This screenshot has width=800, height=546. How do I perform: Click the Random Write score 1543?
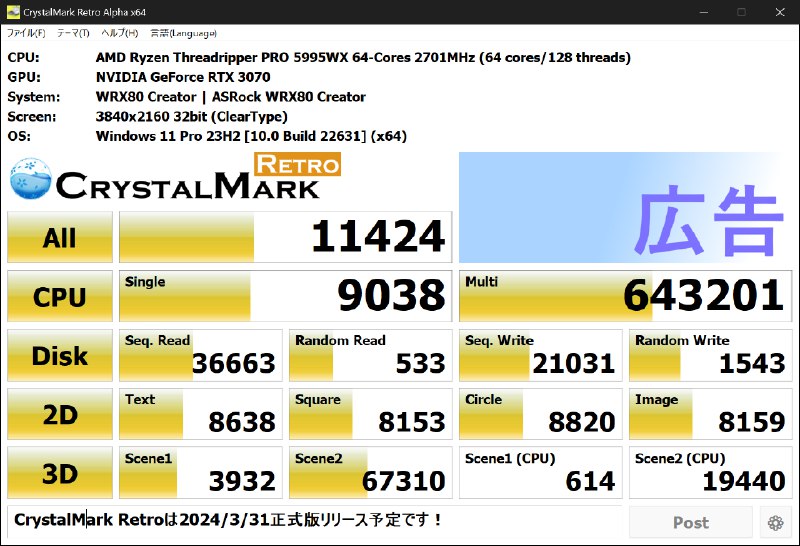click(x=711, y=355)
